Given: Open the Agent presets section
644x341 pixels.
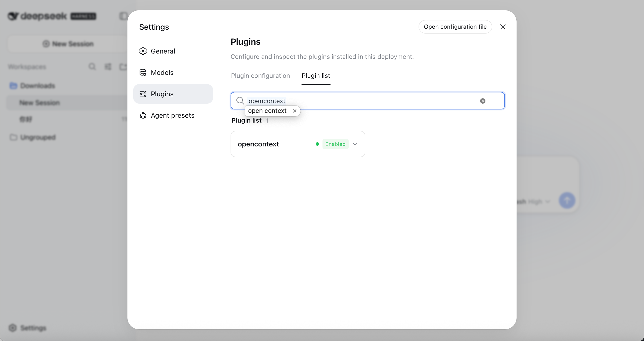Looking at the screenshot, I should (173, 115).
